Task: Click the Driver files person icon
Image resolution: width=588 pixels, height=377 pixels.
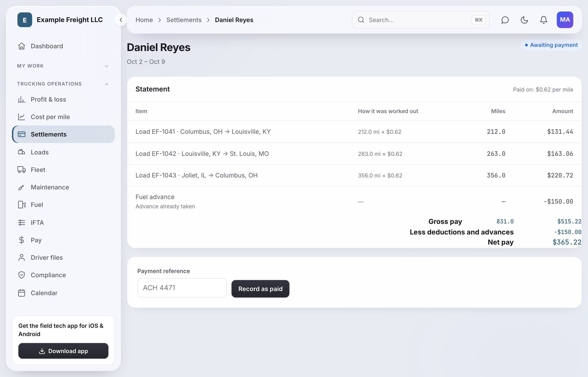Action: [x=22, y=257]
